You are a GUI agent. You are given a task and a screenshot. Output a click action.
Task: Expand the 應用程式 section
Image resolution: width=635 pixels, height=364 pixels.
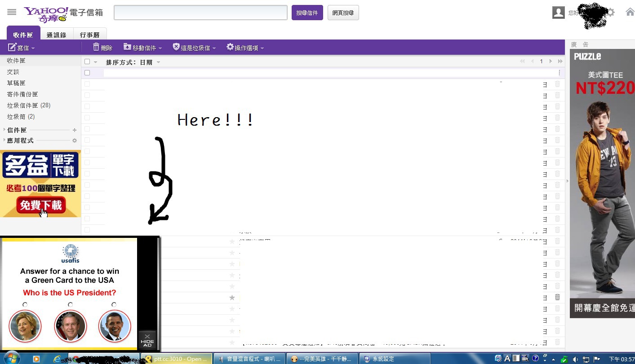pos(4,140)
